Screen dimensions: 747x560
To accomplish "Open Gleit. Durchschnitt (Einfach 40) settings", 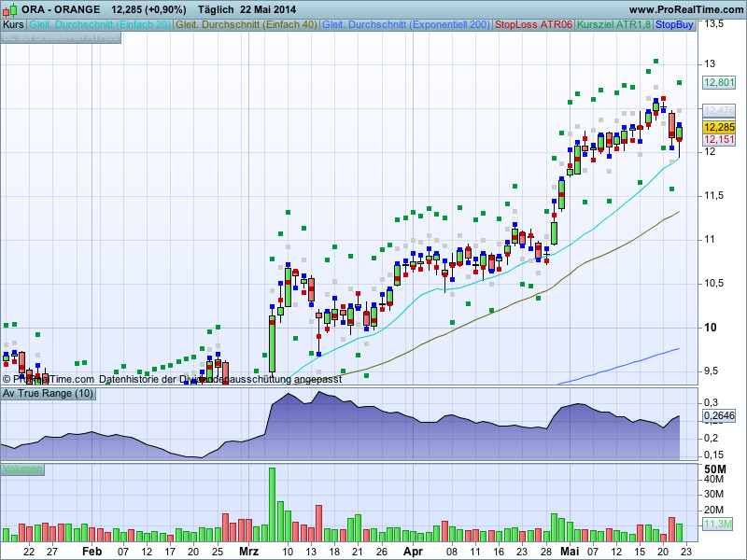I will pos(247,24).
